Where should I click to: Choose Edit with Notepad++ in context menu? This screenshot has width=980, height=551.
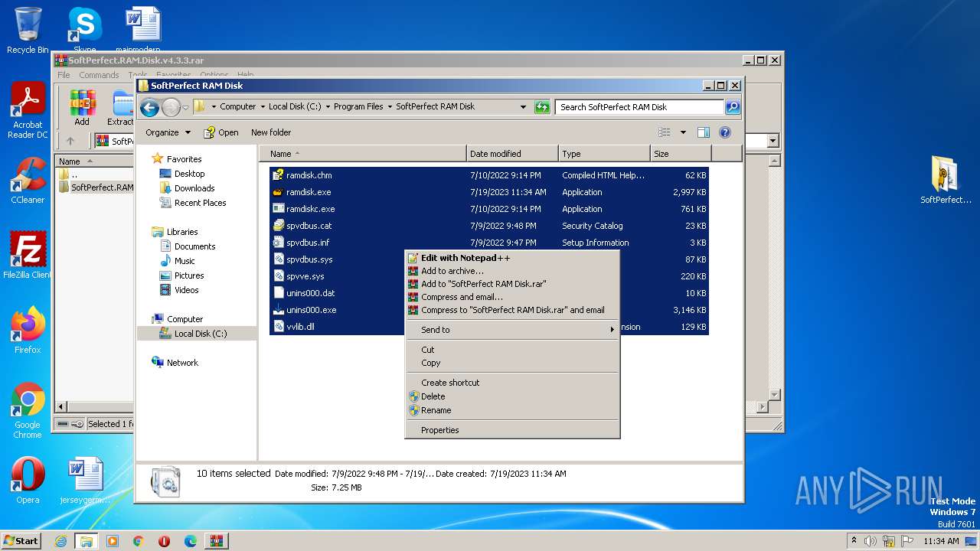click(x=511, y=258)
